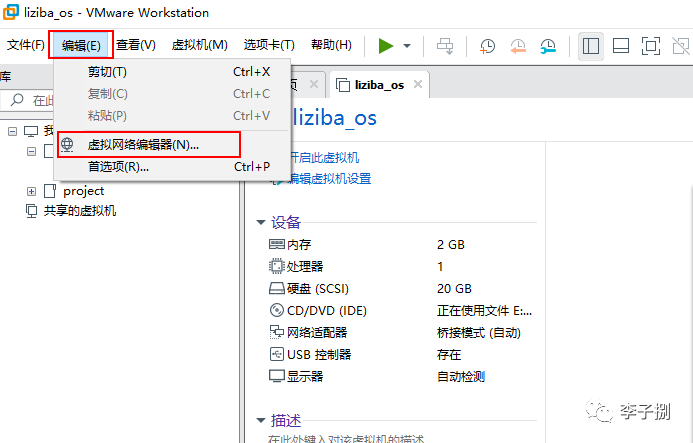Toggle thumbnail bar view icon
693x443 pixels.
pyautogui.click(x=621, y=46)
